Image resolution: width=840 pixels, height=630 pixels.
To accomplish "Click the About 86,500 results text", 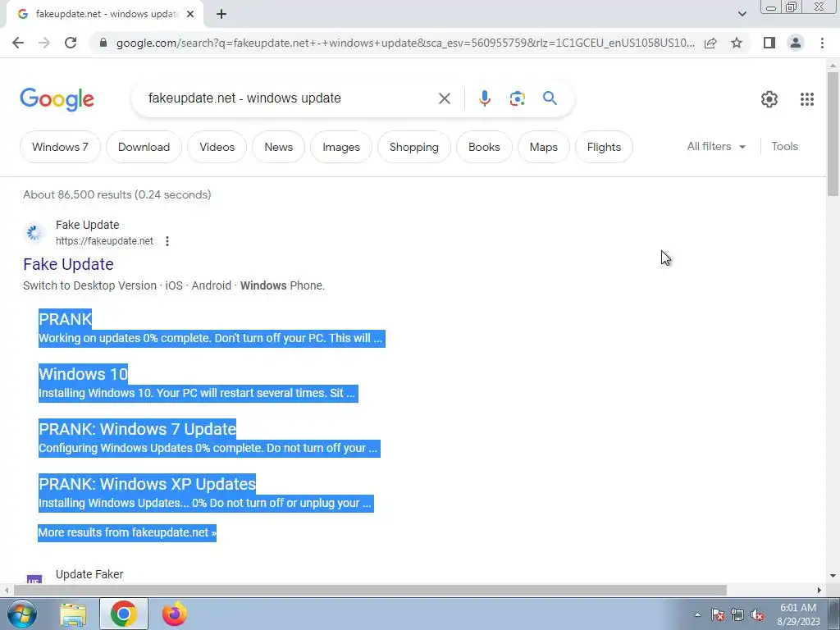I will tap(116, 194).
